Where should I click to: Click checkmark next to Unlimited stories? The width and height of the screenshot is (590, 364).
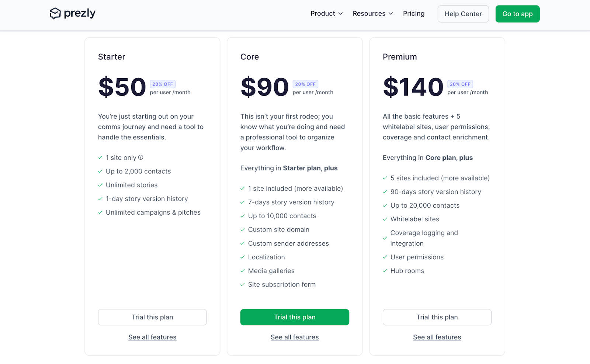[100, 185]
